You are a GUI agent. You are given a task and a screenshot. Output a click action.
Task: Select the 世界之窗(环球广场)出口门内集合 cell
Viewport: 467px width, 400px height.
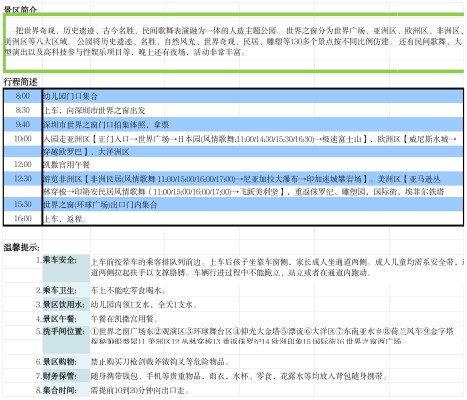pos(253,204)
